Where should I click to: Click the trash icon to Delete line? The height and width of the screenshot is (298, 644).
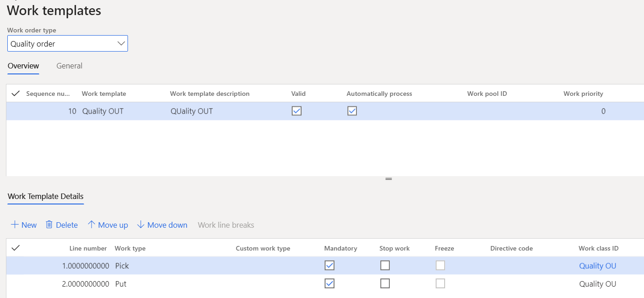tap(49, 225)
